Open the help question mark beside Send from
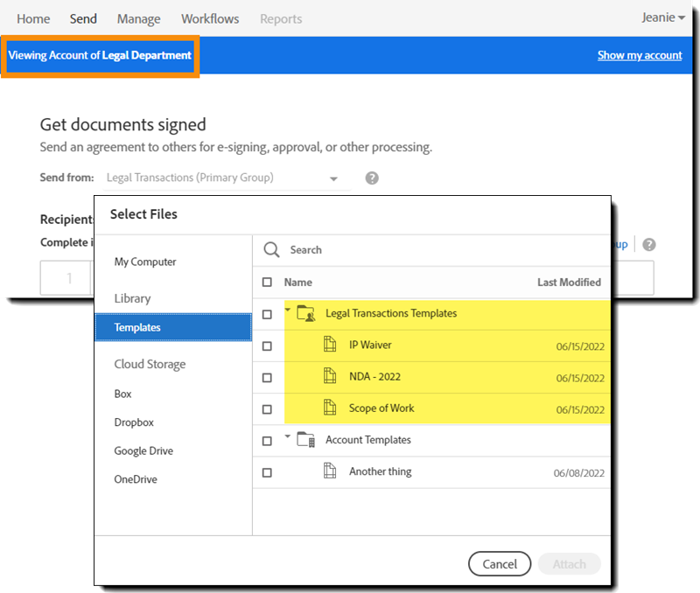This screenshot has width=700, height=593. point(371,178)
